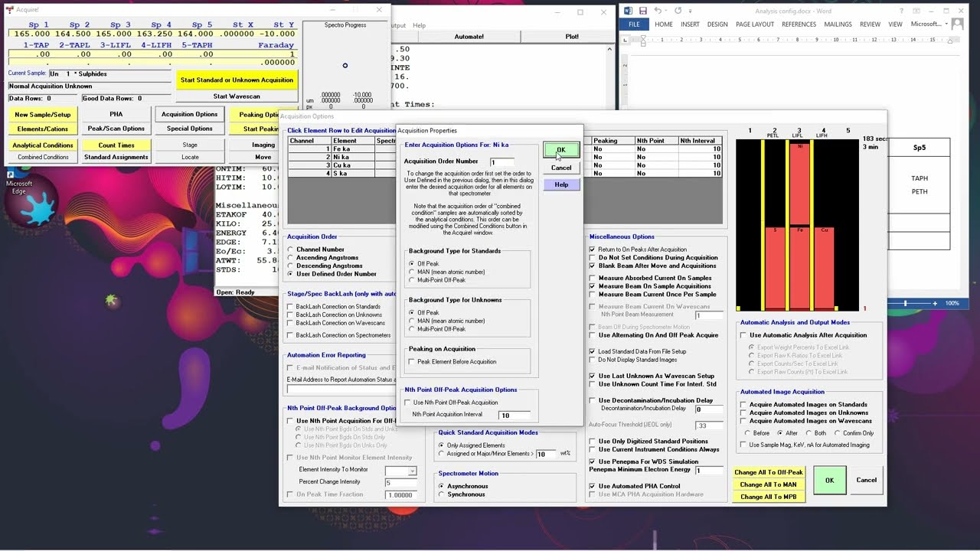Click Change All To Off-Peak
Viewport: 980px width, 551px height.
[x=768, y=472]
